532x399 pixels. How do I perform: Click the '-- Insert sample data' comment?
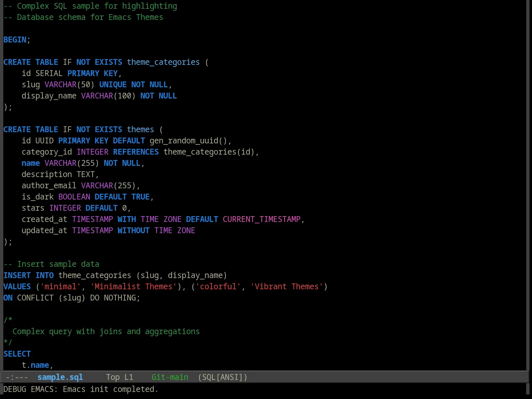[x=51, y=264]
